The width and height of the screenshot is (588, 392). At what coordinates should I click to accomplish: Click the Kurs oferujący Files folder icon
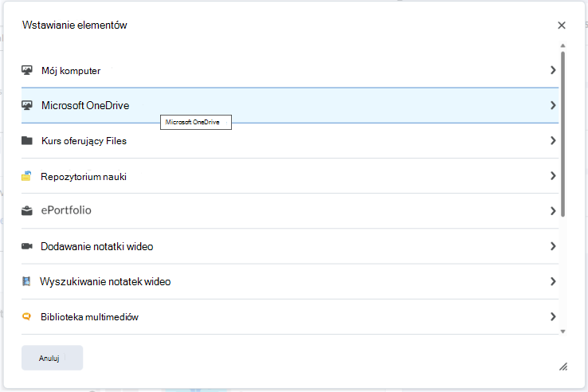click(x=26, y=141)
